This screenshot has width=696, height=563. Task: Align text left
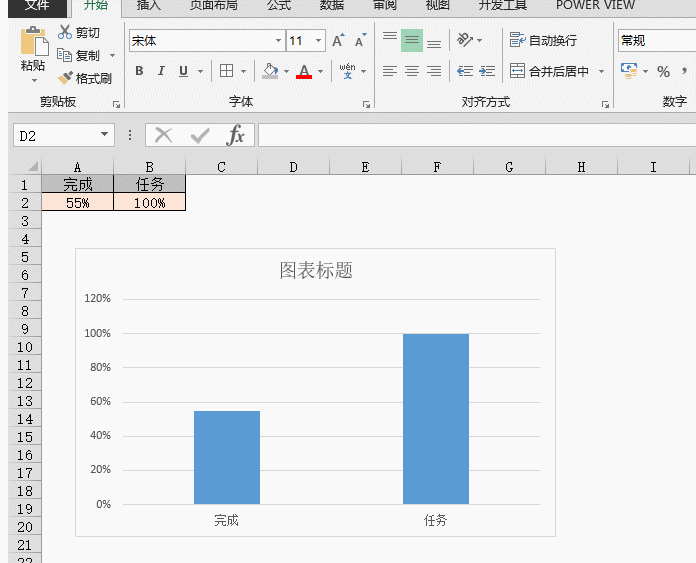pyautogui.click(x=390, y=71)
